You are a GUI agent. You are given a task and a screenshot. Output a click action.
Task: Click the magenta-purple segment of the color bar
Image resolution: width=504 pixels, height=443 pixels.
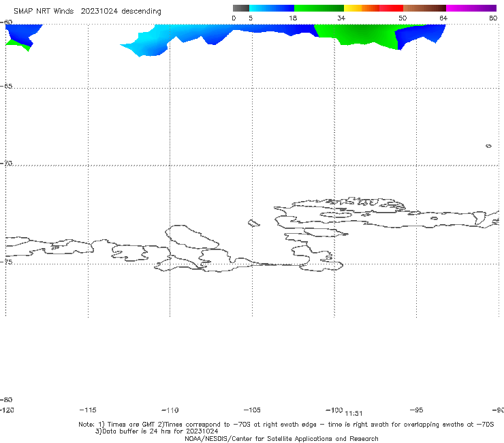click(x=471, y=8)
